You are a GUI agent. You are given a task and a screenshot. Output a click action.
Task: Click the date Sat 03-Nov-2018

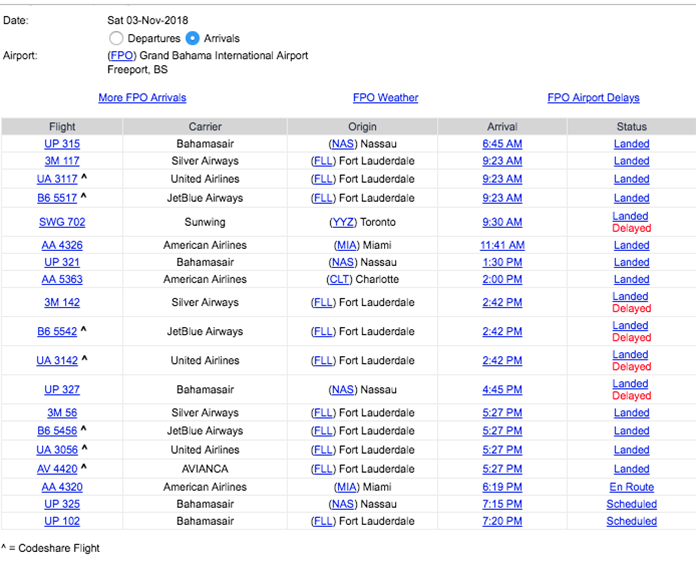(148, 20)
